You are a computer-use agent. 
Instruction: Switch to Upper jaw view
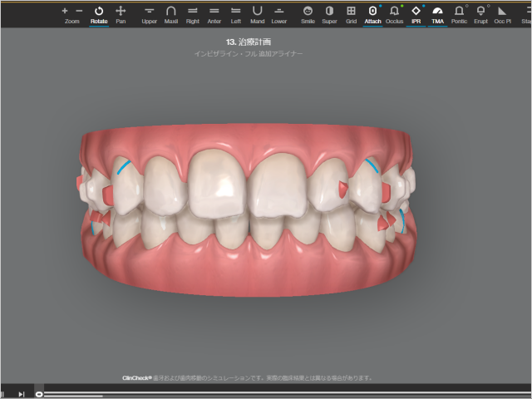click(x=149, y=13)
